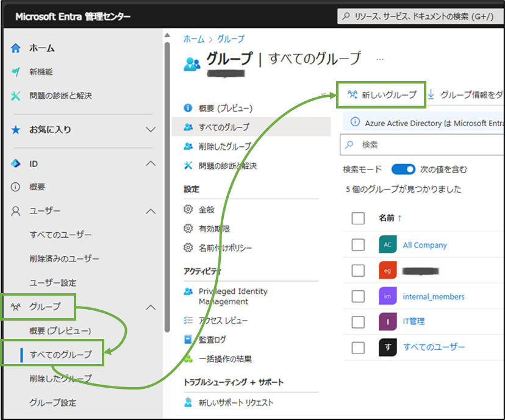The height and width of the screenshot is (420, 505).
Task: Click the left sidebar vertical scrollbar
Action: [x=167, y=187]
